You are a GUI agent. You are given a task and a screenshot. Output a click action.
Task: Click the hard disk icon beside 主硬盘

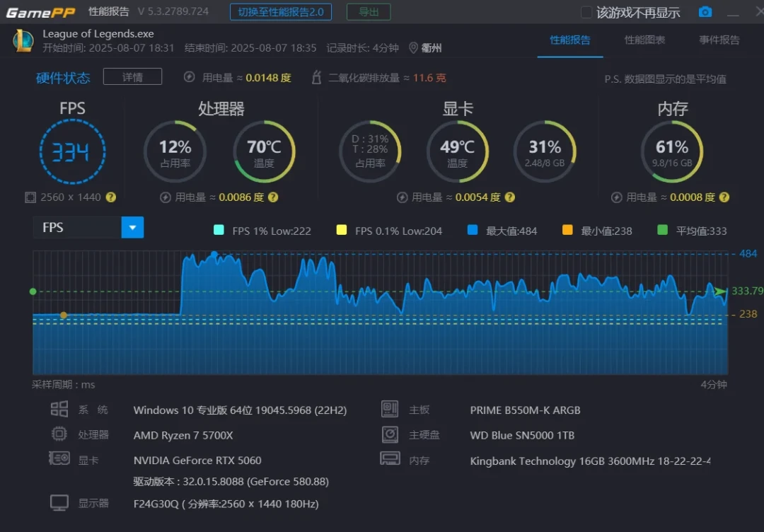click(390, 434)
